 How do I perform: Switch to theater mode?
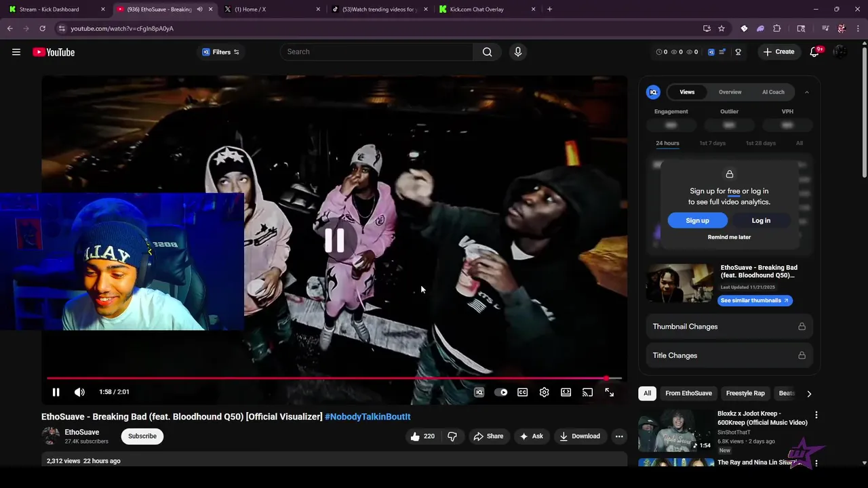(x=566, y=392)
